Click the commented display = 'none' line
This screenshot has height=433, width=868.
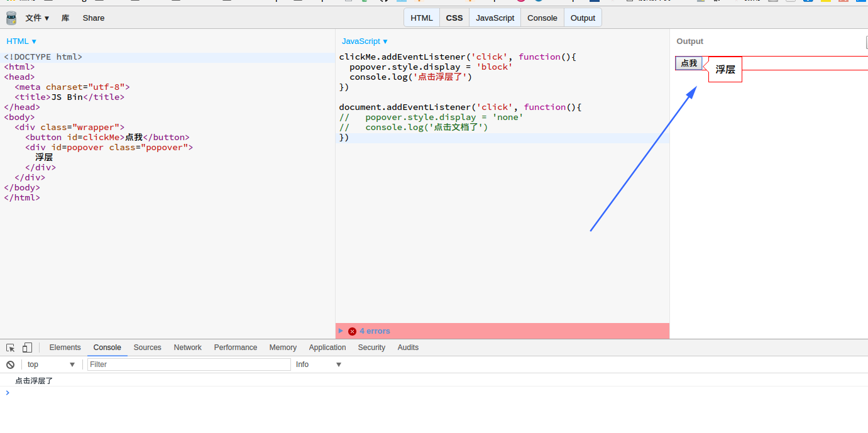coord(431,118)
